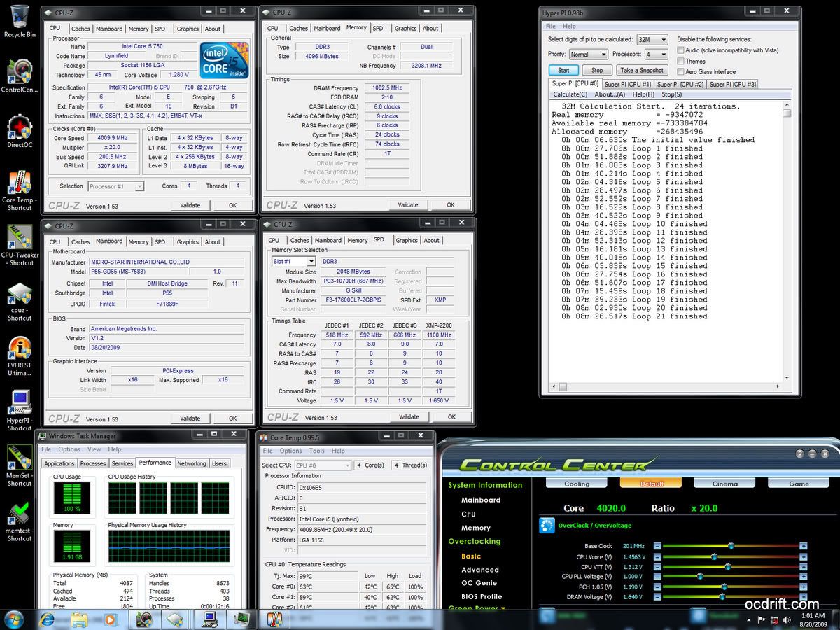Open the ControlCenter desktop shortcut

click(x=20, y=73)
